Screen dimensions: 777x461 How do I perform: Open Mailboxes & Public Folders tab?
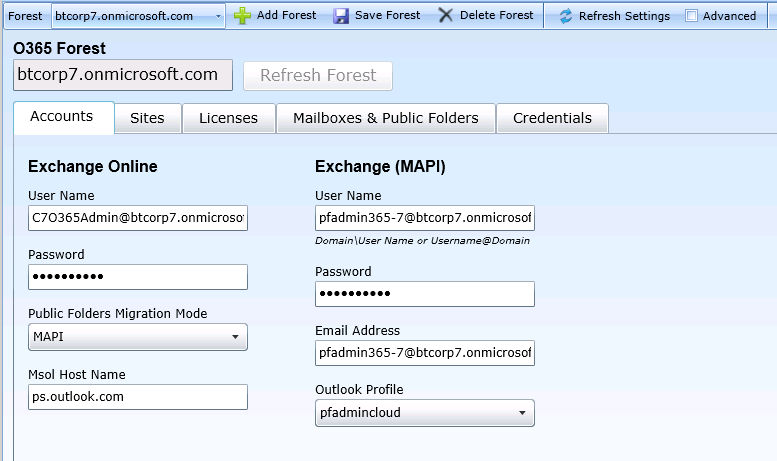tap(386, 118)
